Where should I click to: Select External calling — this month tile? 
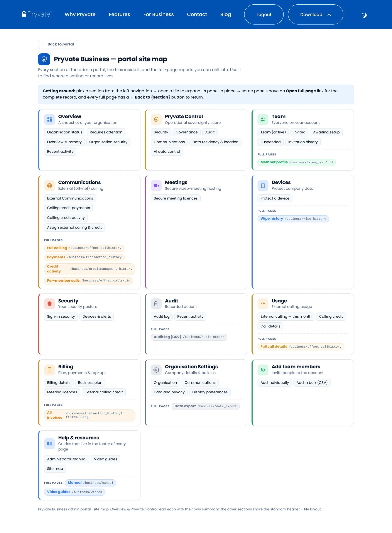pyautogui.click(x=286, y=316)
